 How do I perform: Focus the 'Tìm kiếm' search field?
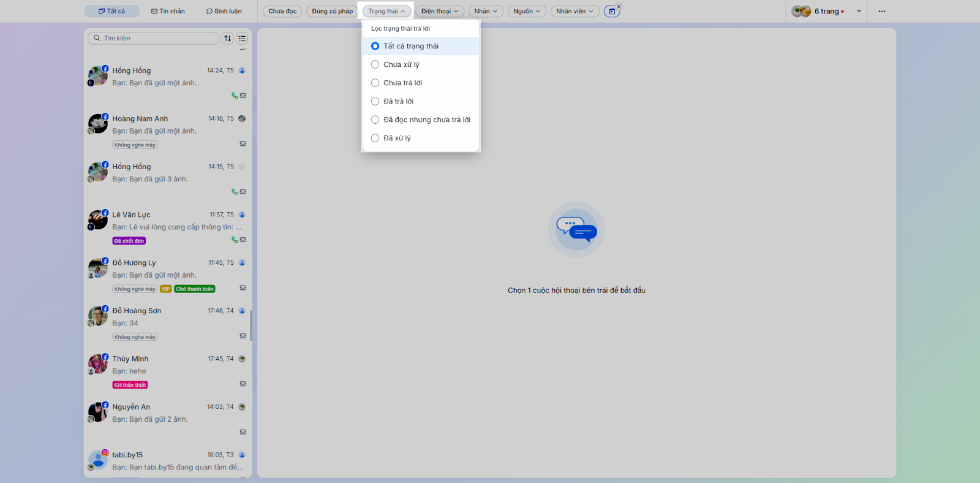154,38
